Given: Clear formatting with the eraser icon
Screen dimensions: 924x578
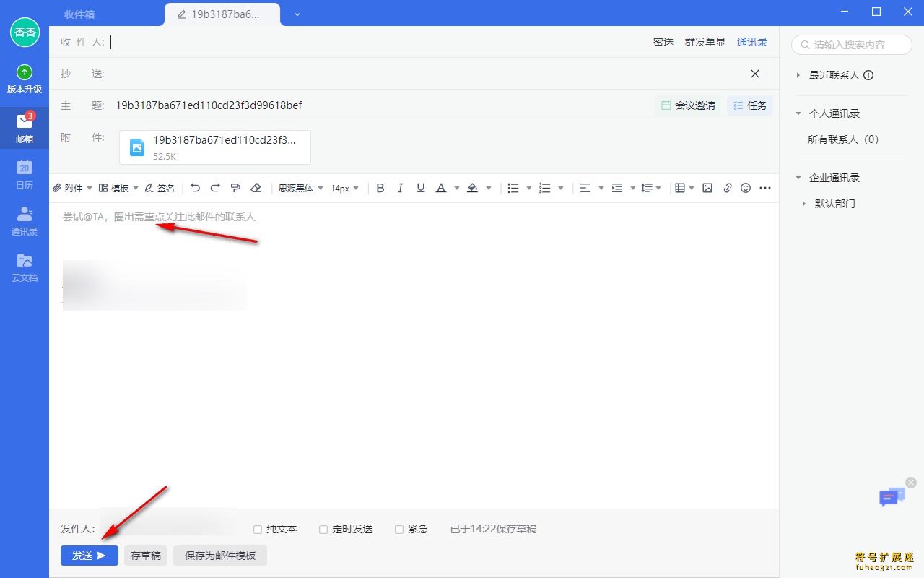Looking at the screenshot, I should [256, 188].
